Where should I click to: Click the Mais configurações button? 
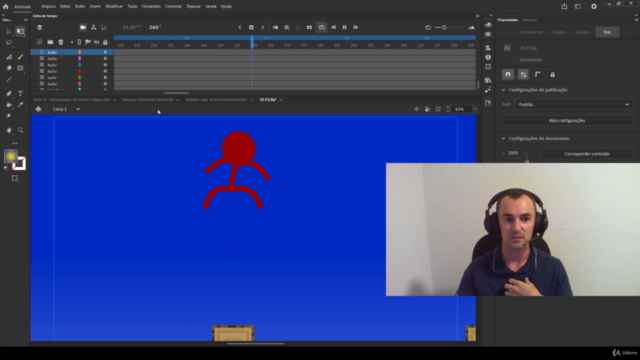(567, 120)
